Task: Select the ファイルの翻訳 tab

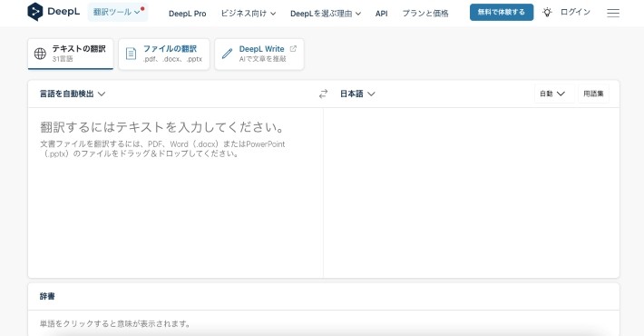Action: (x=164, y=54)
